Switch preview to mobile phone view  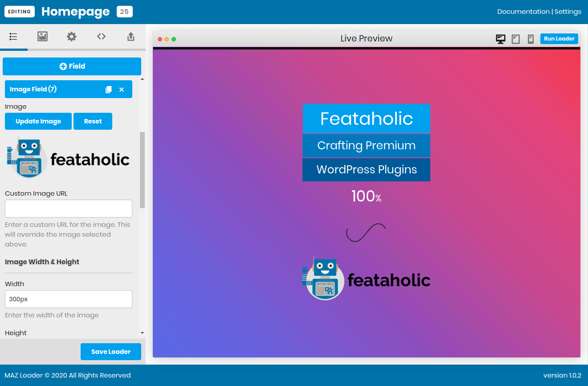tap(531, 39)
